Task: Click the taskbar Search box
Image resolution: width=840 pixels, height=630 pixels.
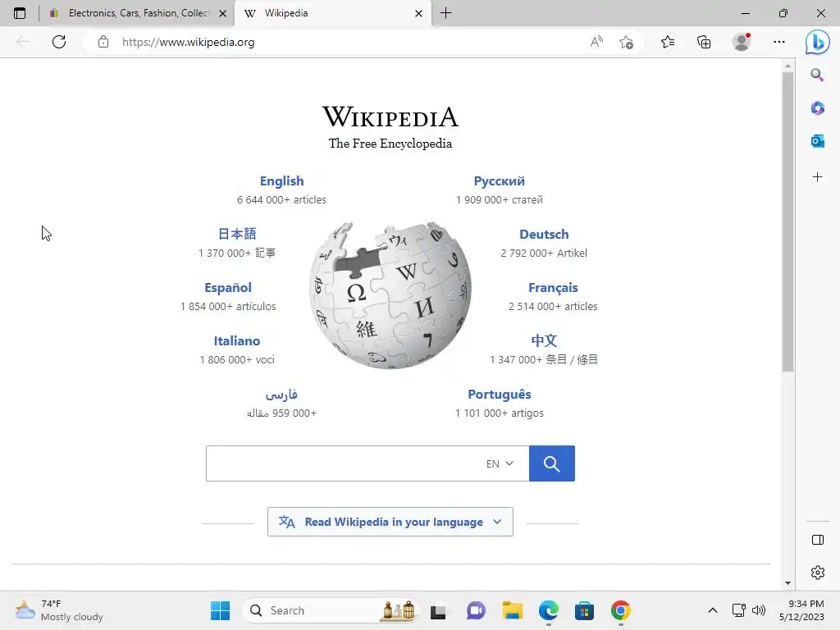Action: [x=330, y=610]
